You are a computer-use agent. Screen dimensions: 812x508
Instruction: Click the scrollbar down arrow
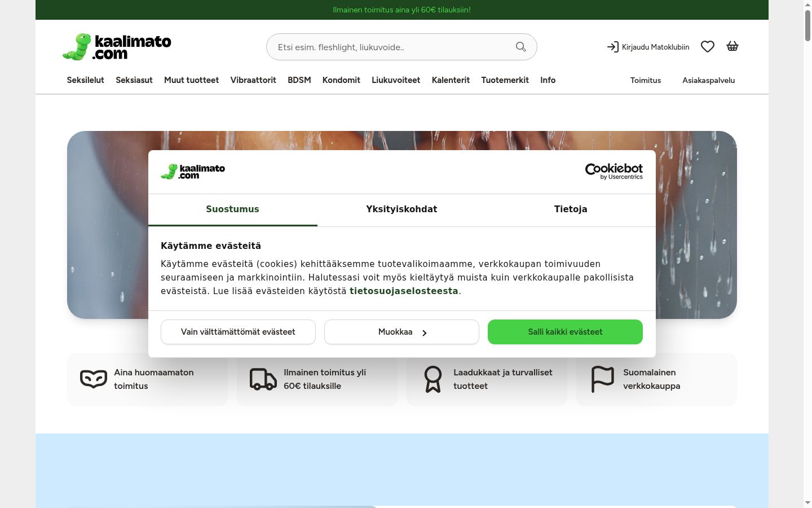tap(807, 502)
